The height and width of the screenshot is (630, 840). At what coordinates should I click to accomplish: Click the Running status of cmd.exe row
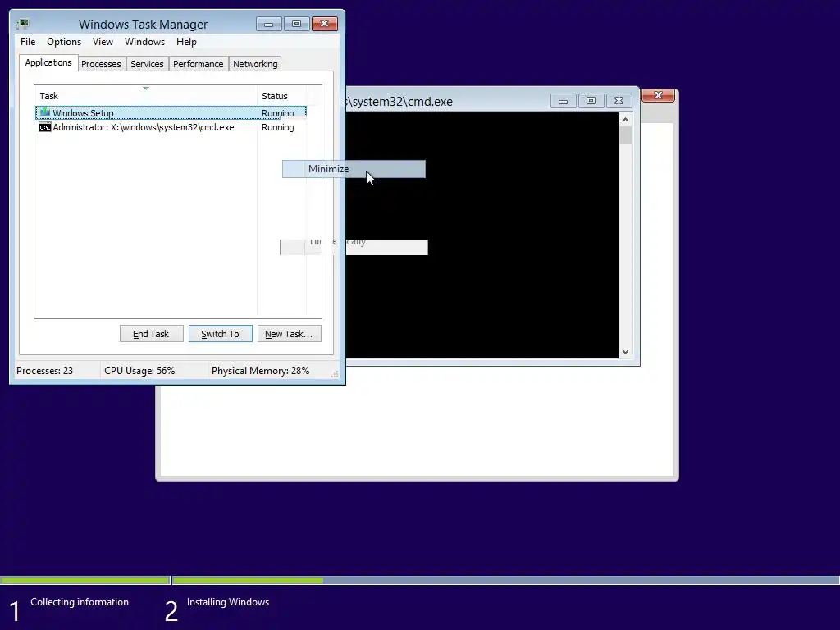pyautogui.click(x=277, y=127)
